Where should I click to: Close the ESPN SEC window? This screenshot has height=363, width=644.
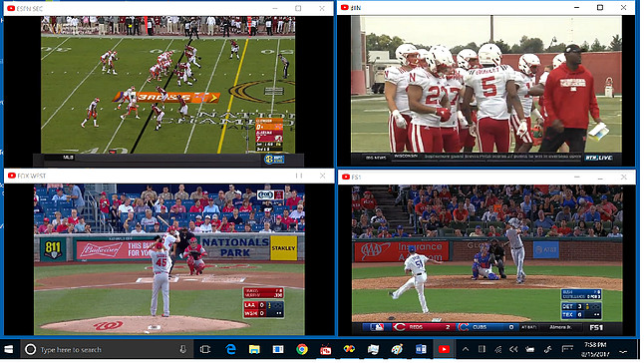coord(322,8)
